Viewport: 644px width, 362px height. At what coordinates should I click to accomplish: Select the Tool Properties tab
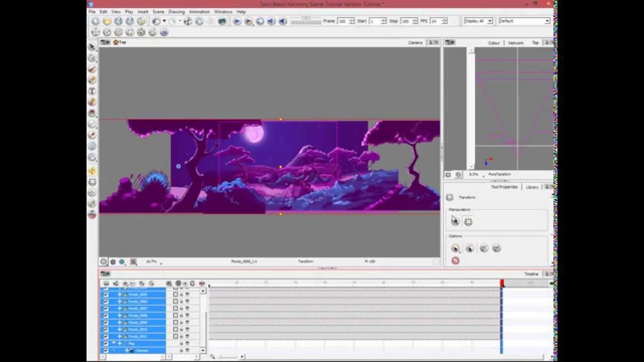point(504,187)
